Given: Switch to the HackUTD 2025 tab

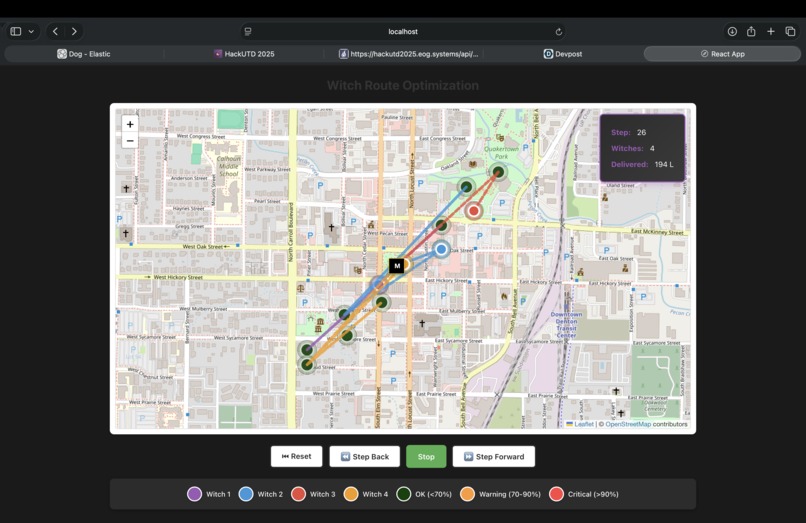Looking at the screenshot, I should pos(244,53).
